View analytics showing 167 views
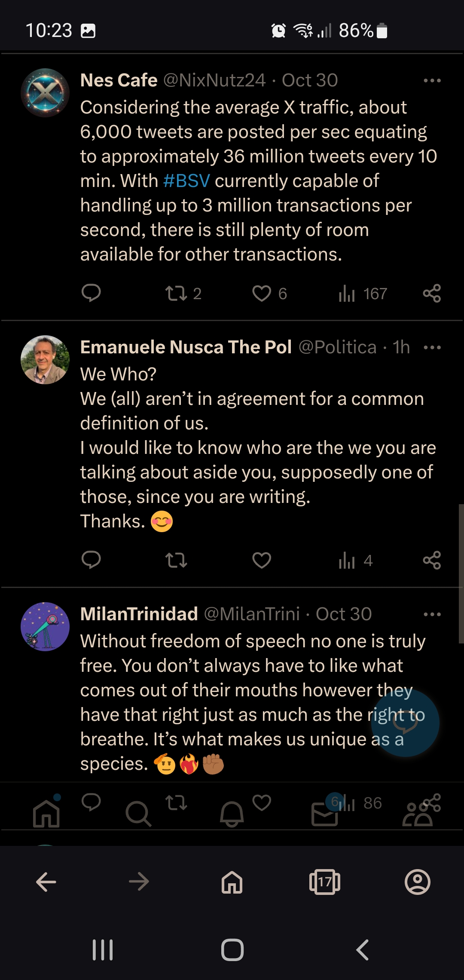 pos(363,294)
